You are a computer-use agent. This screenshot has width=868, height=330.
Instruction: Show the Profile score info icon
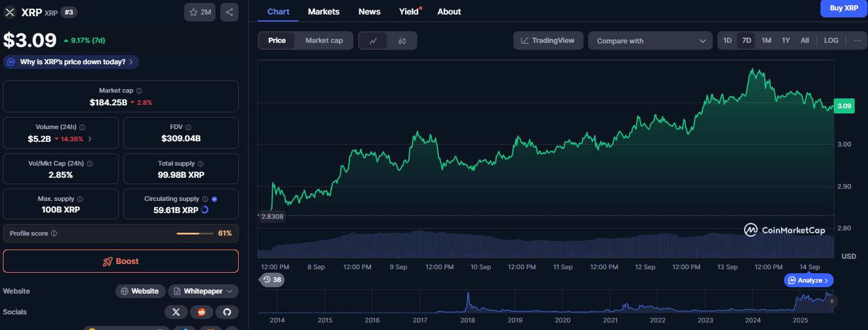point(54,233)
